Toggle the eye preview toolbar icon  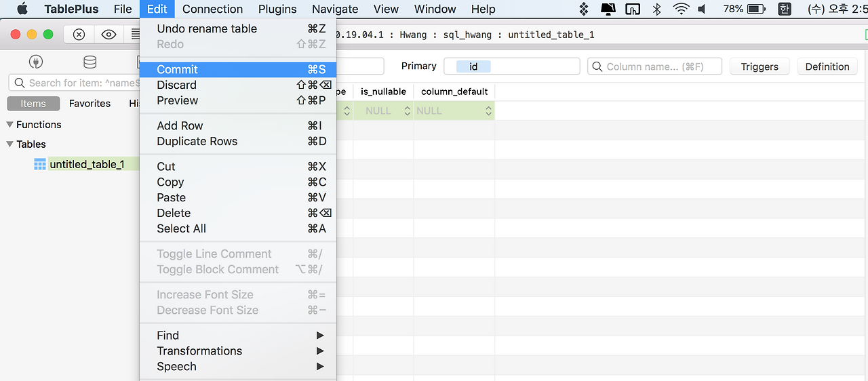click(x=108, y=35)
